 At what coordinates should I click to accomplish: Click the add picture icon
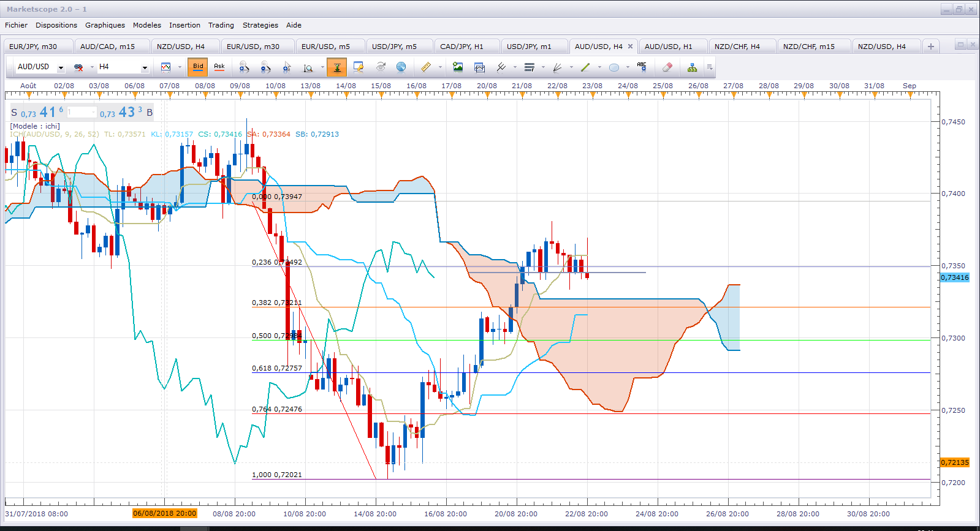coord(458,67)
